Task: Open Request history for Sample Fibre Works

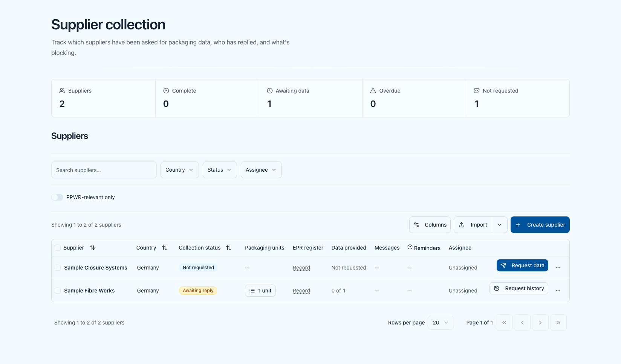Action: (519, 288)
